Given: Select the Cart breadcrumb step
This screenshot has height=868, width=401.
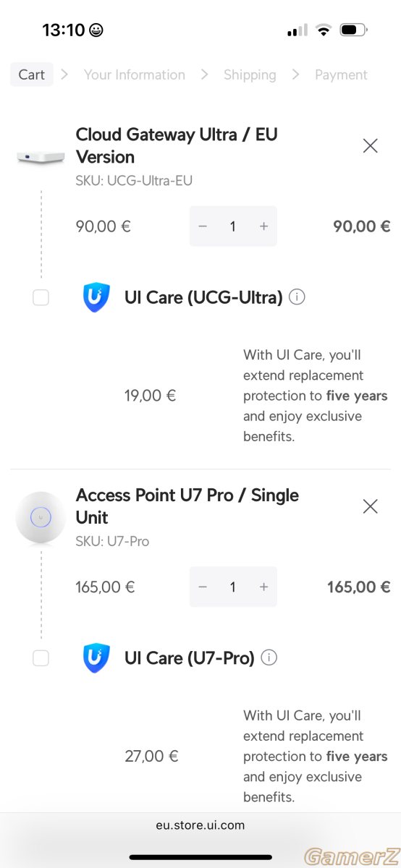Looking at the screenshot, I should coord(32,75).
